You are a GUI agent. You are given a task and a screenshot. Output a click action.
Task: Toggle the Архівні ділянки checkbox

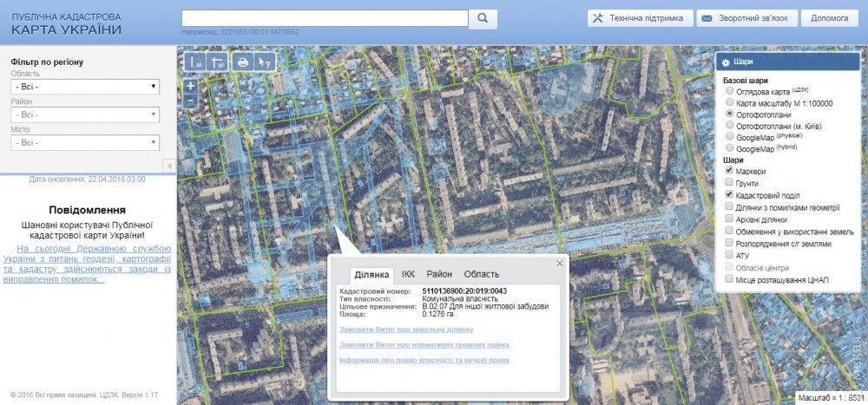tap(729, 219)
